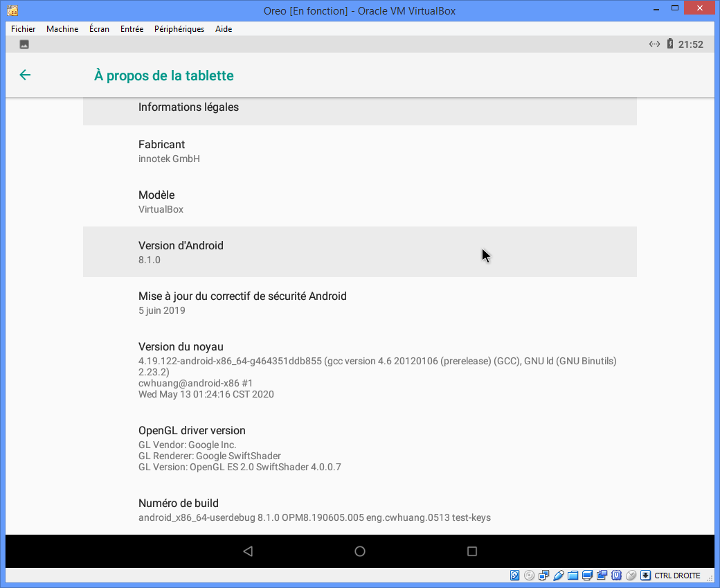
Task: Click the keyboard capture arrow icon
Action: (x=645, y=576)
